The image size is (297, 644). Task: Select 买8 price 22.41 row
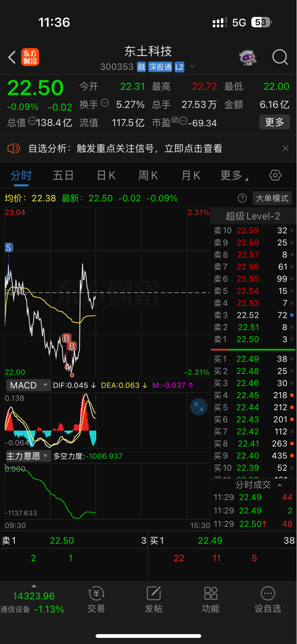[253, 444]
